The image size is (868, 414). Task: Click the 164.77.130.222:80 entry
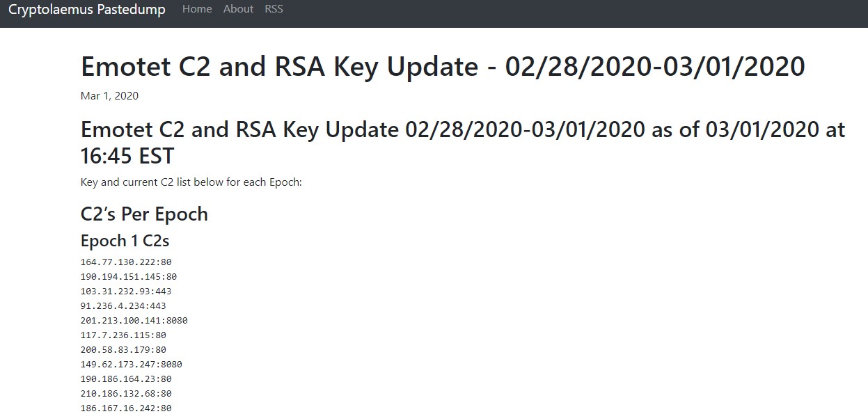[126, 262]
